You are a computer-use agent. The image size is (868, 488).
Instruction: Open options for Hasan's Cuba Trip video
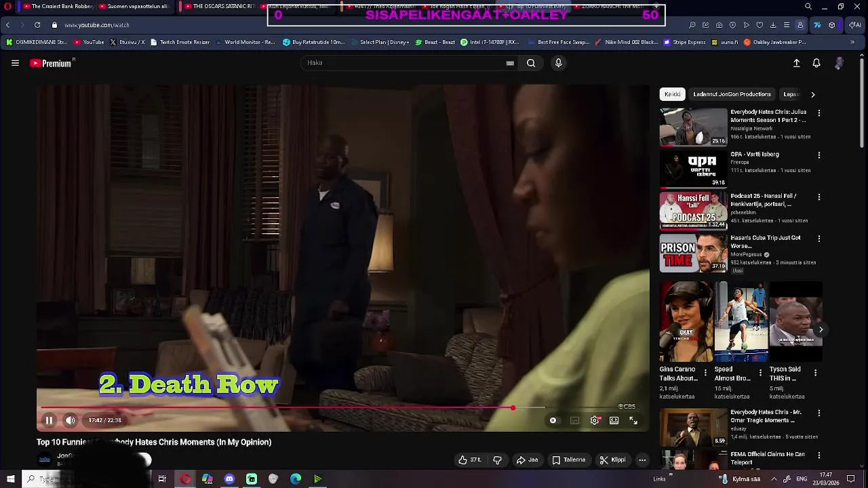(x=819, y=239)
